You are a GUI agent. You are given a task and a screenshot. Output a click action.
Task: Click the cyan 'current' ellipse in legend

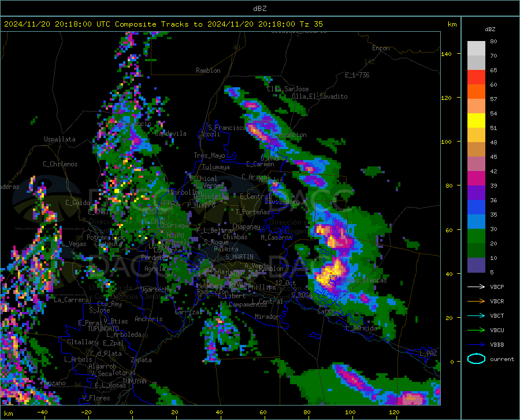pos(476,359)
